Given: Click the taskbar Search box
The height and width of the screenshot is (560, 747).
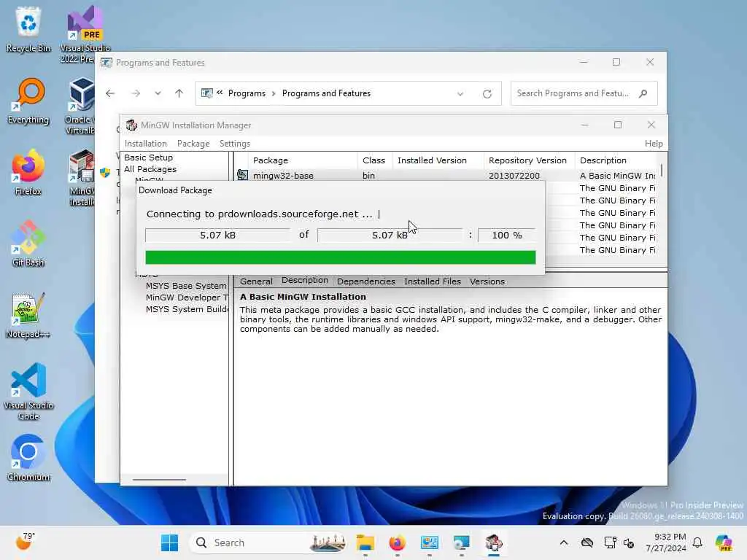Looking at the screenshot, I should 268,542.
